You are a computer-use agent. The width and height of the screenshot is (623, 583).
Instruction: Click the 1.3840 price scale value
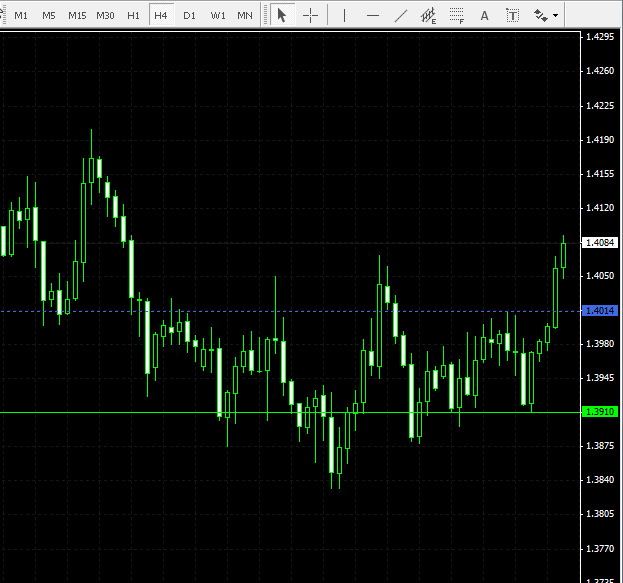click(x=600, y=480)
